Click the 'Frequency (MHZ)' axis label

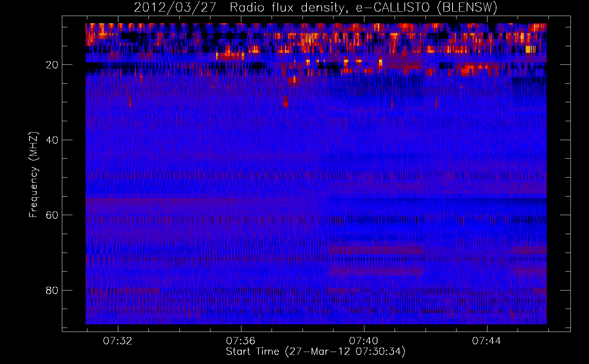coord(33,175)
